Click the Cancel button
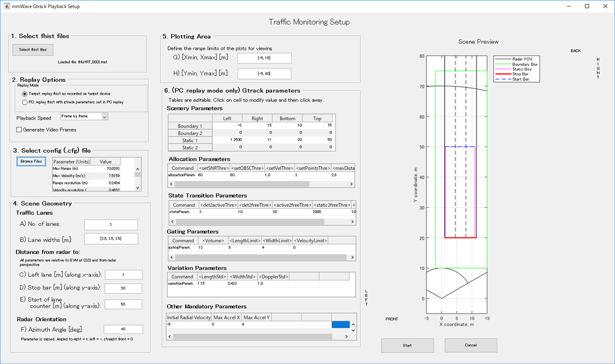 click(x=470, y=345)
